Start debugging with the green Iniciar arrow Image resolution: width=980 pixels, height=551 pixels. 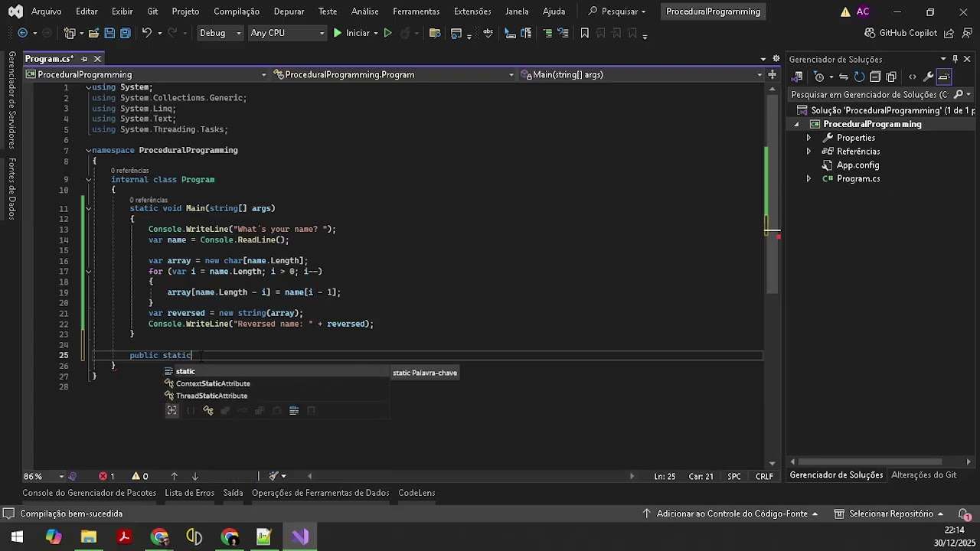338,33
